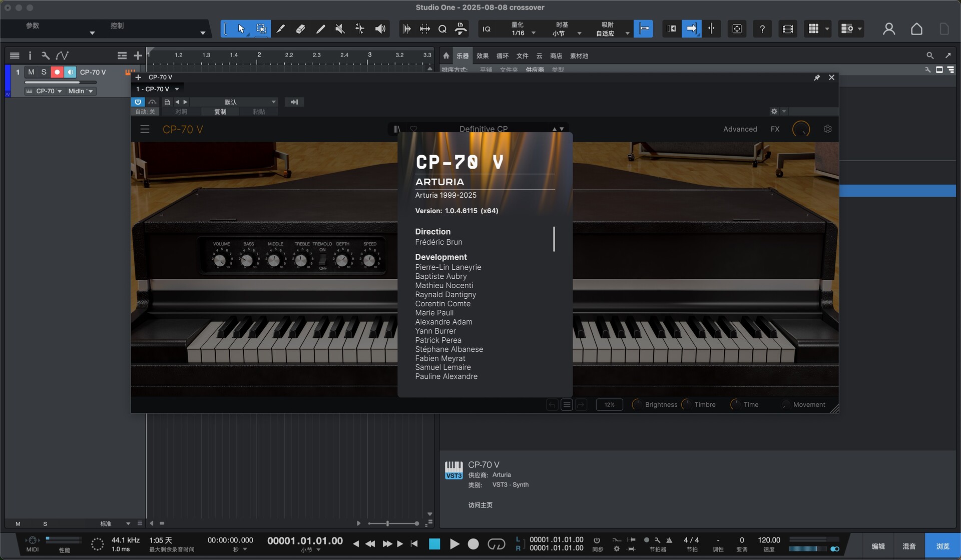Viewport: 961px width, 560px height.
Task: Pin the CP-70 V plugin window
Action: pyautogui.click(x=817, y=78)
